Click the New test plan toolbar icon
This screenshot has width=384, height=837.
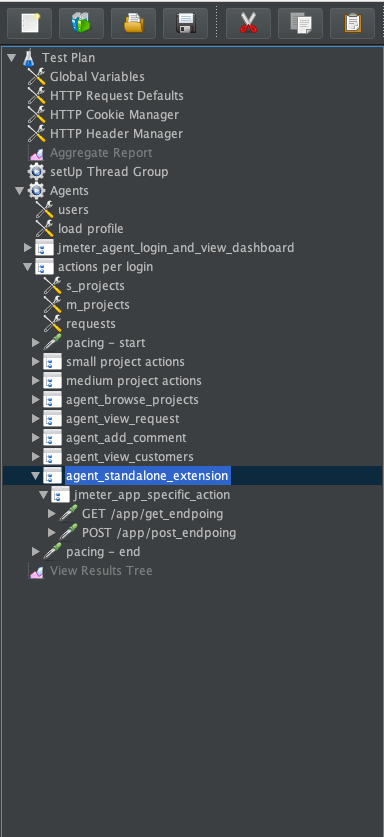29,23
